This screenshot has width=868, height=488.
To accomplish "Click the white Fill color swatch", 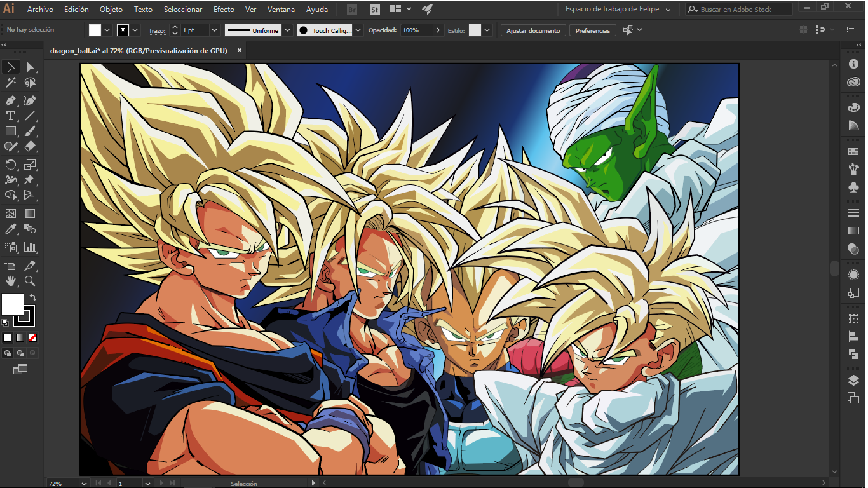I will click(x=13, y=304).
